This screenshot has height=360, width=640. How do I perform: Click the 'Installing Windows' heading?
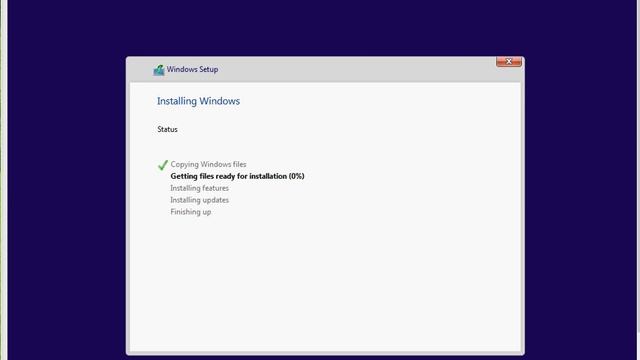[198, 101]
